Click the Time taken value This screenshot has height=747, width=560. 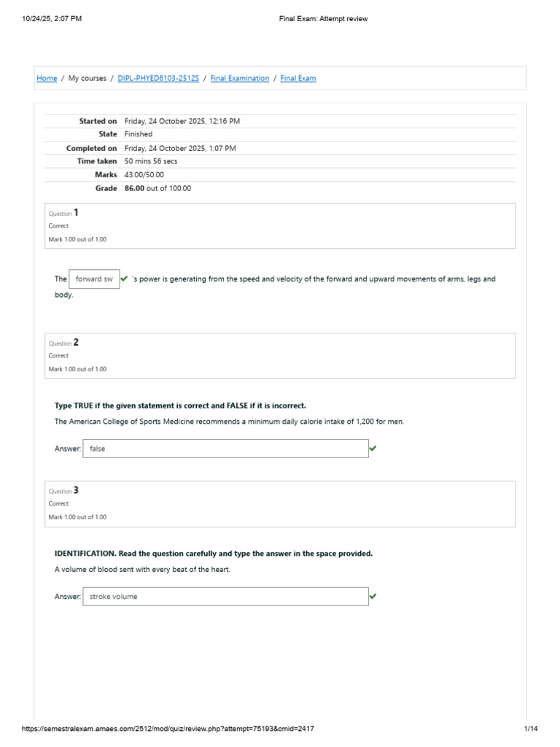click(x=151, y=161)
